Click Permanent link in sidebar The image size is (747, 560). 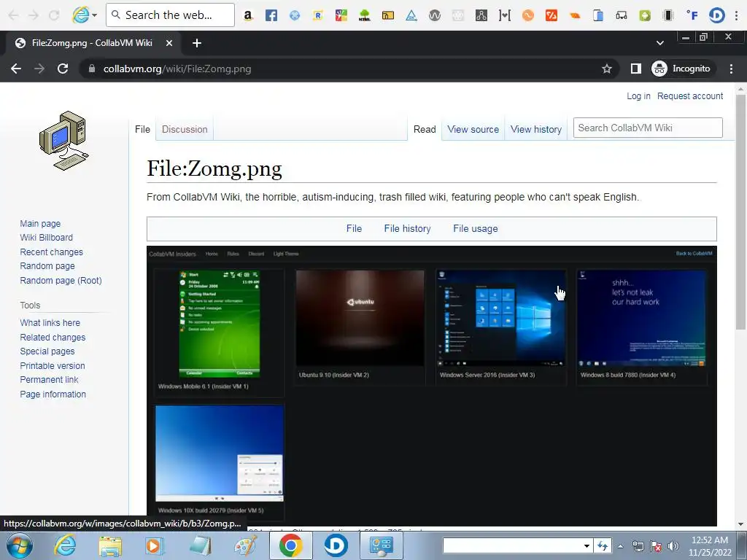click(x=49, y=379)
